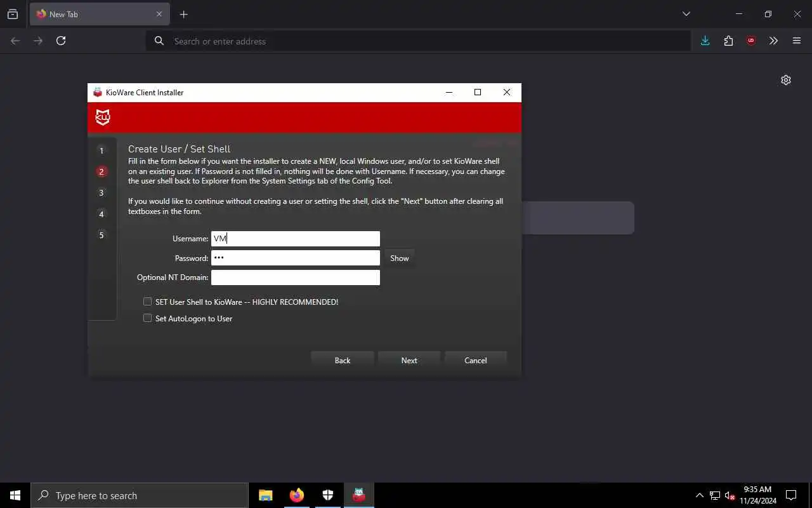Focus the Optional NT Domain field

[296, 277]
